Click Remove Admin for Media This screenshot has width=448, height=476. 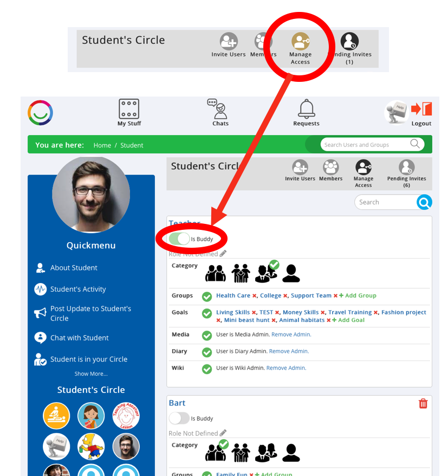[291, 335]
